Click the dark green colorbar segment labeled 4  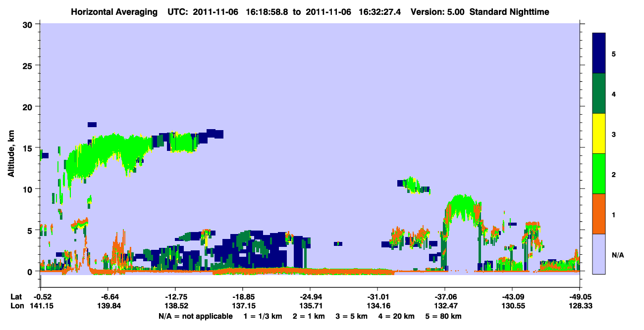tap(599, 94)
